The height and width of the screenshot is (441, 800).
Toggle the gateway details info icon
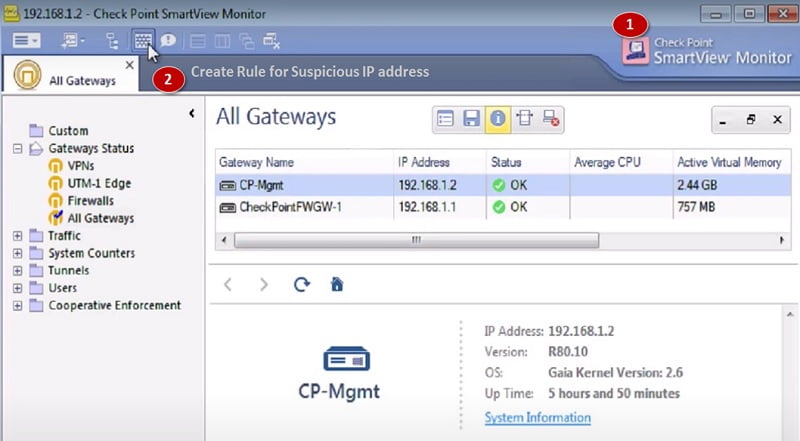[497, 119]
